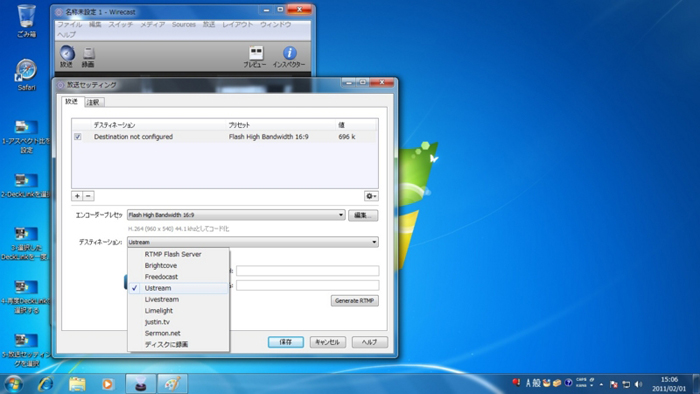
Task: Click the taskbar clock showing 15:06
Action: 669,384
